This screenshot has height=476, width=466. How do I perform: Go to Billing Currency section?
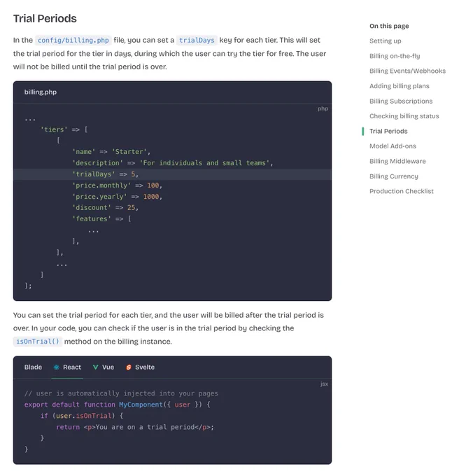tap(393, 176)
